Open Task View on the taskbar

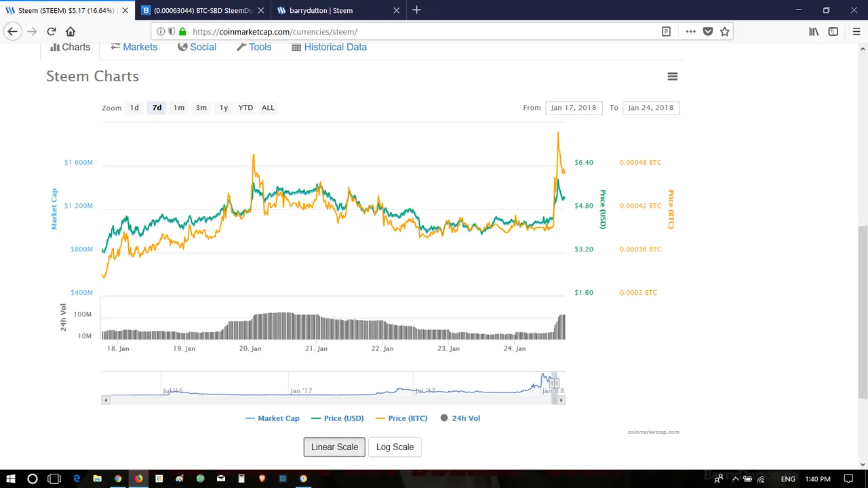(x=54, y=479)
